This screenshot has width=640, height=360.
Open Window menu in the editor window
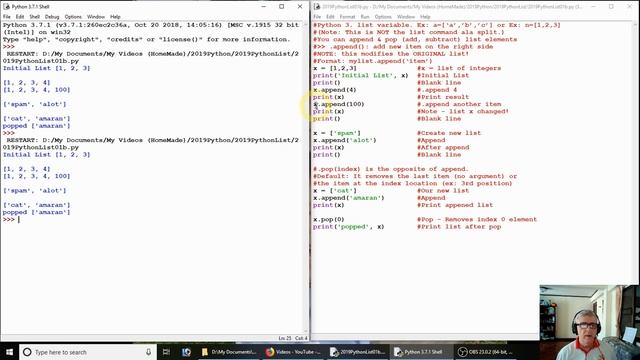pyautogui.click(x=406, y=17)
